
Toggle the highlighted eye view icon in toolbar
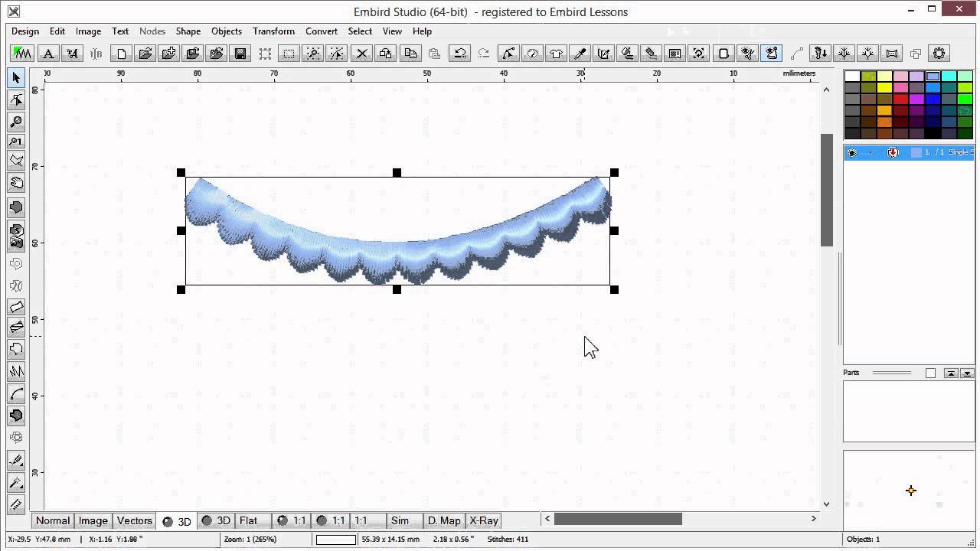click(x=772, y=54)
